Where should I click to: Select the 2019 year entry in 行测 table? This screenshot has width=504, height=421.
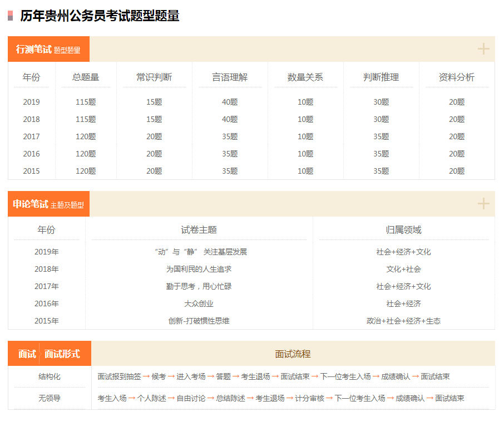[x=31, y=102]
